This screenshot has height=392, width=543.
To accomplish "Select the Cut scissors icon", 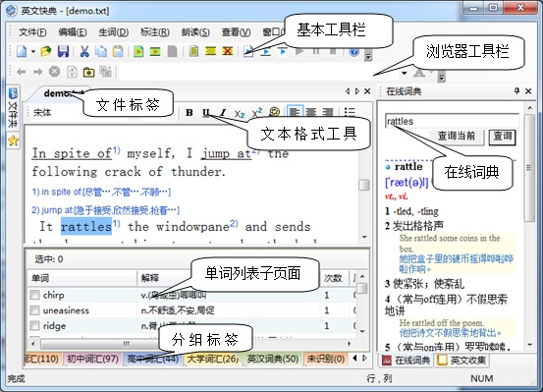I will pyautogui.click(x=84, y=51).
